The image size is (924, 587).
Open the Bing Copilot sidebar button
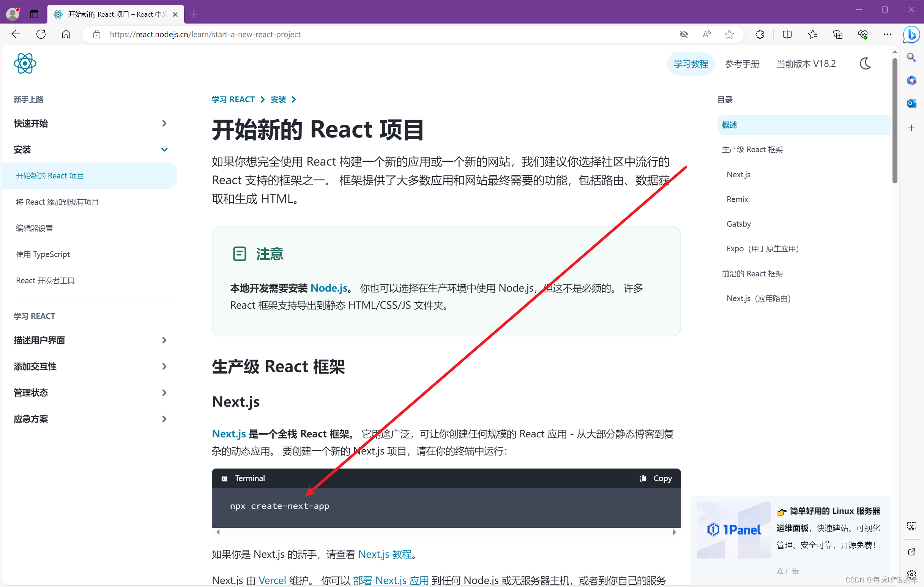click(911, 34)
